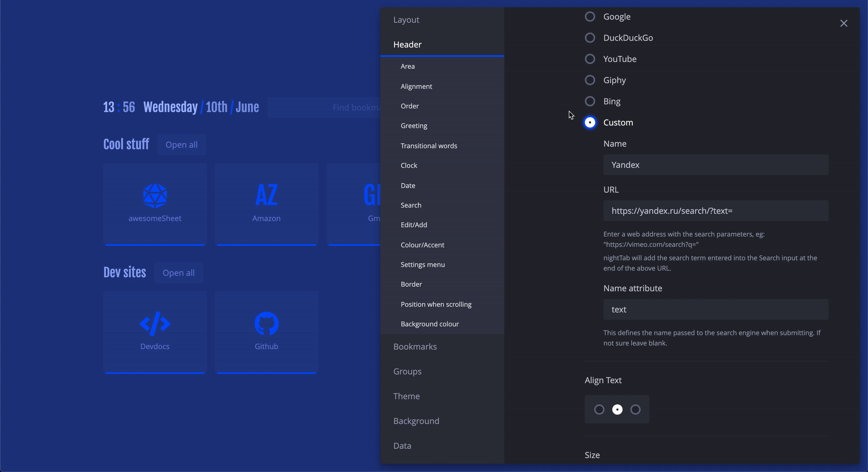Click the Dev sites group heading

pyautogui.click(x=124, y=272)
